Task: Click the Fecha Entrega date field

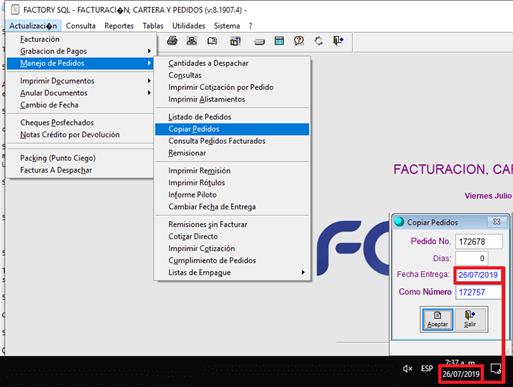Action: coord(478,275)
